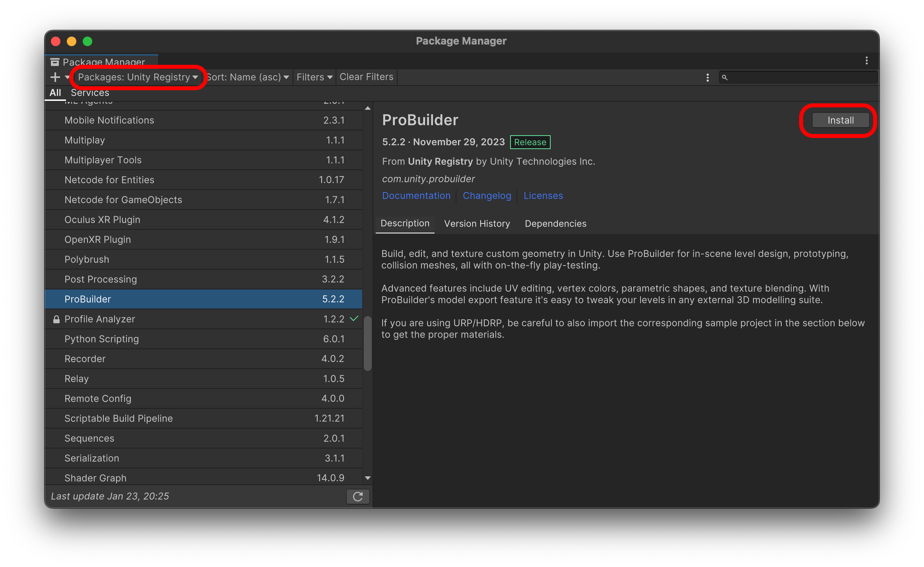
Task: Click the Clear Filters button
Action: [366, 77]
